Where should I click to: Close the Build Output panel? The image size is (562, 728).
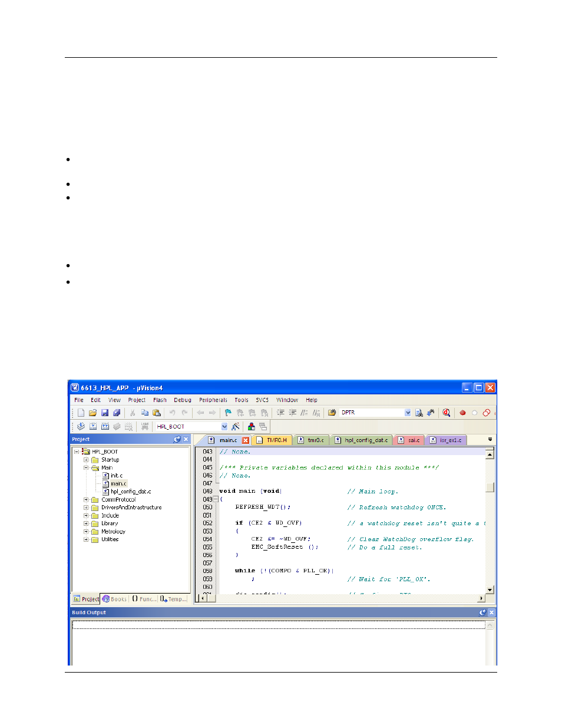click(492, 612)
